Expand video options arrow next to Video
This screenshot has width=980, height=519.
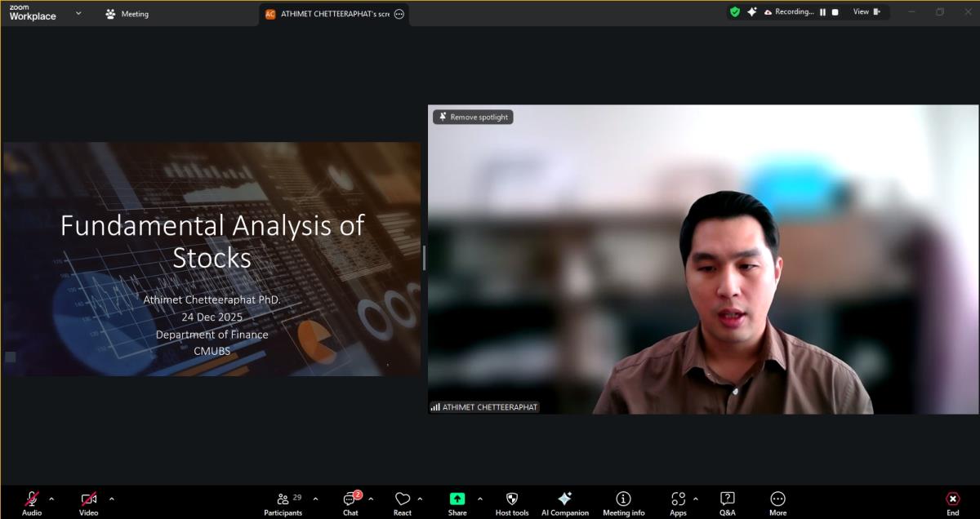112,499
